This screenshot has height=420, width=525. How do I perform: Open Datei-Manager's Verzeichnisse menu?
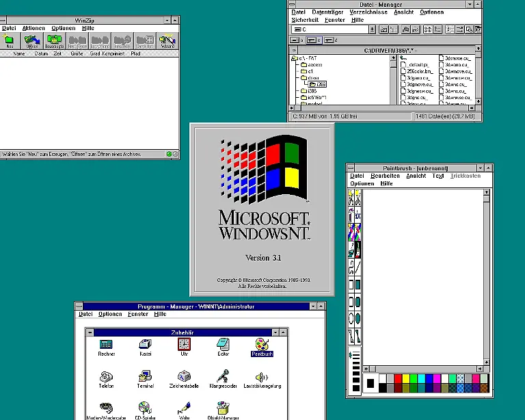368,12
